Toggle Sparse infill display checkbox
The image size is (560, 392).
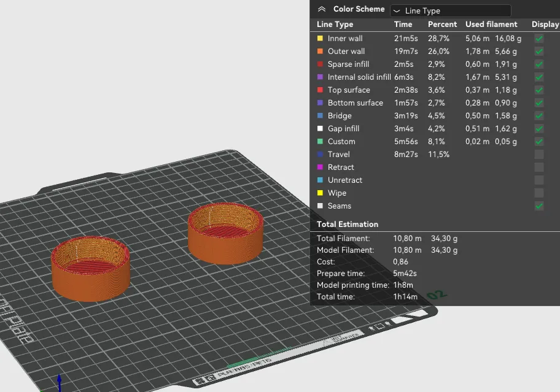pos(539,64)
